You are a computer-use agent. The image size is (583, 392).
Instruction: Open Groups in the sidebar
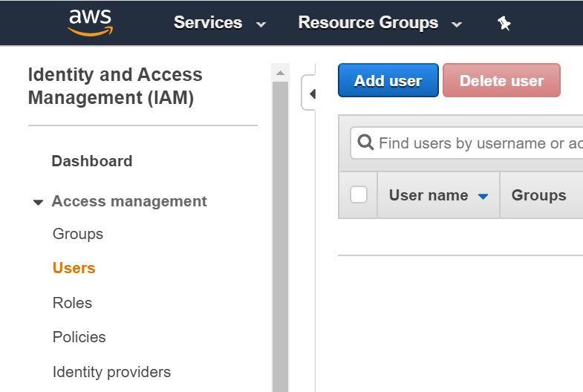(78, 234)
